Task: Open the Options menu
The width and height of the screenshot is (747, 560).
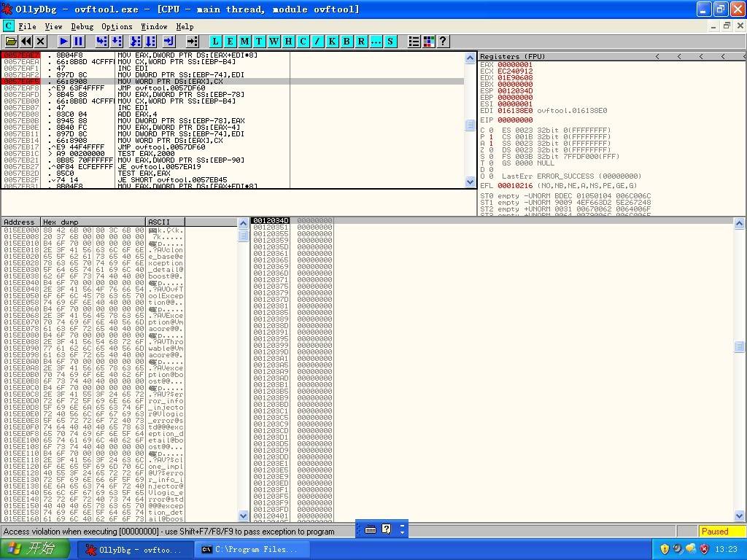Action: [x=117, y=26]
